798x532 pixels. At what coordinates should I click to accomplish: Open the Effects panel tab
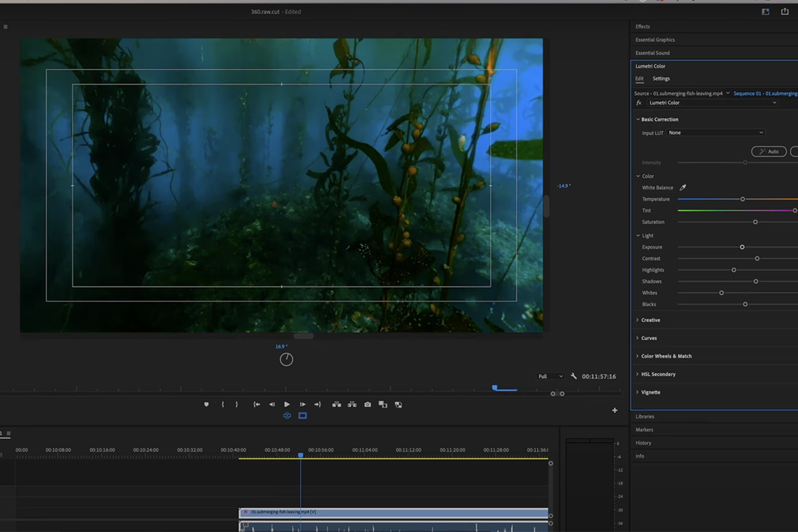643,27
